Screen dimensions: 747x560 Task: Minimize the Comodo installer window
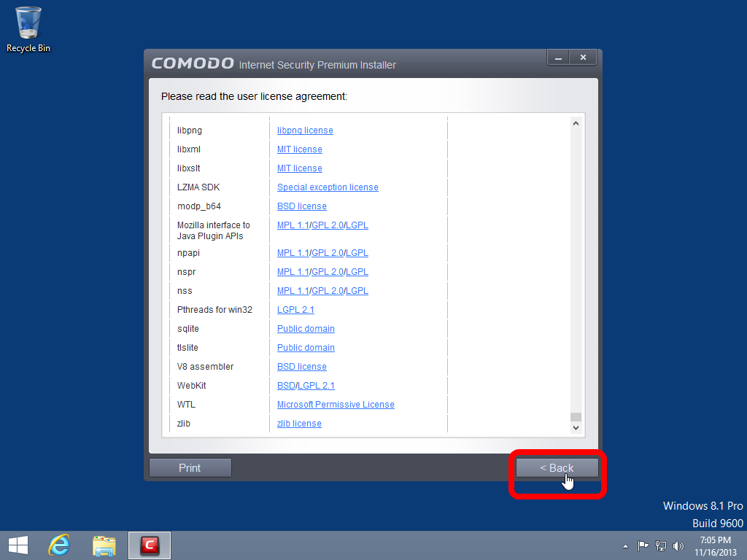click(x=558, y=58)
